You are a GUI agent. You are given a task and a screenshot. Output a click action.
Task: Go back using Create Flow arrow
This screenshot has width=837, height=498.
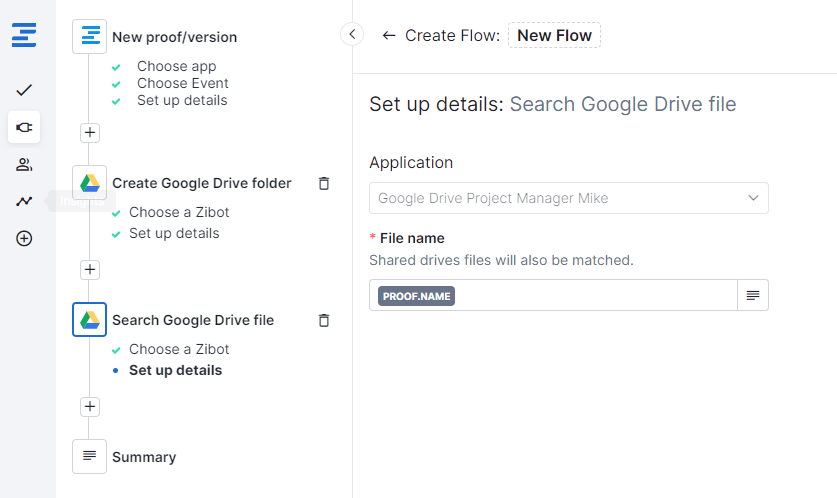coord(389,36)
